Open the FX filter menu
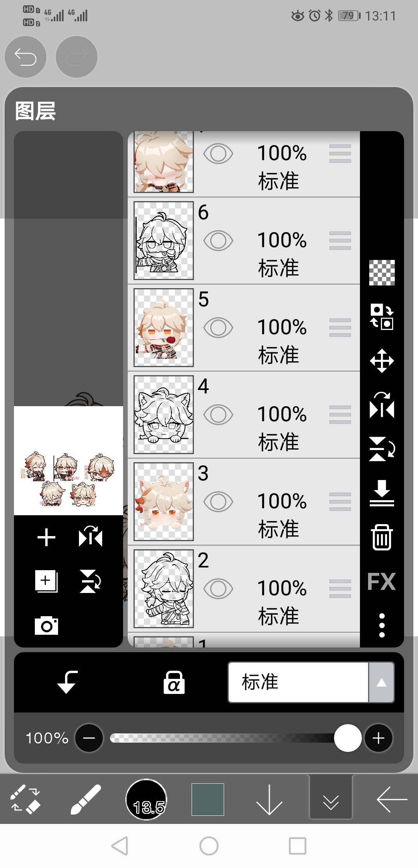The width and height of the screenshot is (418, 868). coord(382,581)
